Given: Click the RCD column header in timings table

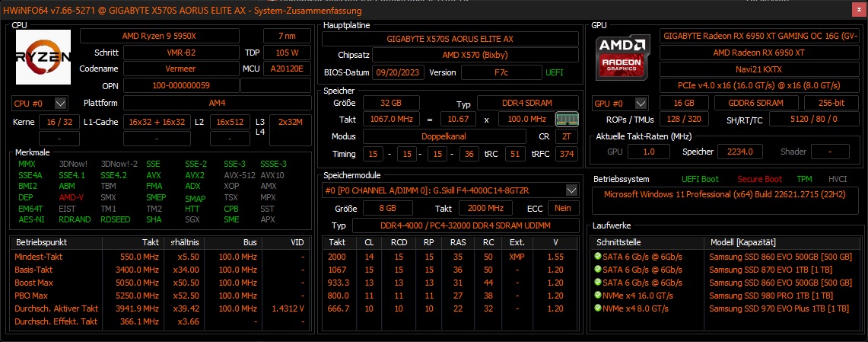Looking at the screenshot, I should point(399,242).
